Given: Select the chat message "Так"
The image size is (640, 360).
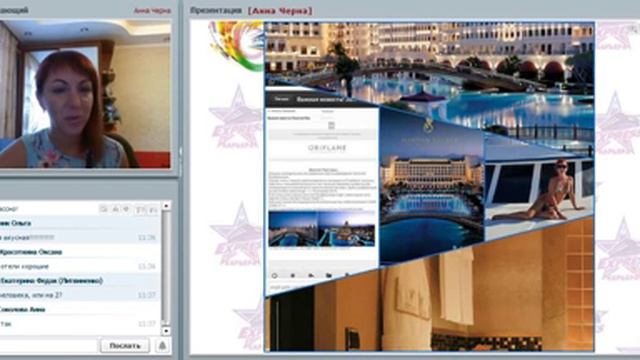Looking at the screenshot, I should (x=6, y=324).
